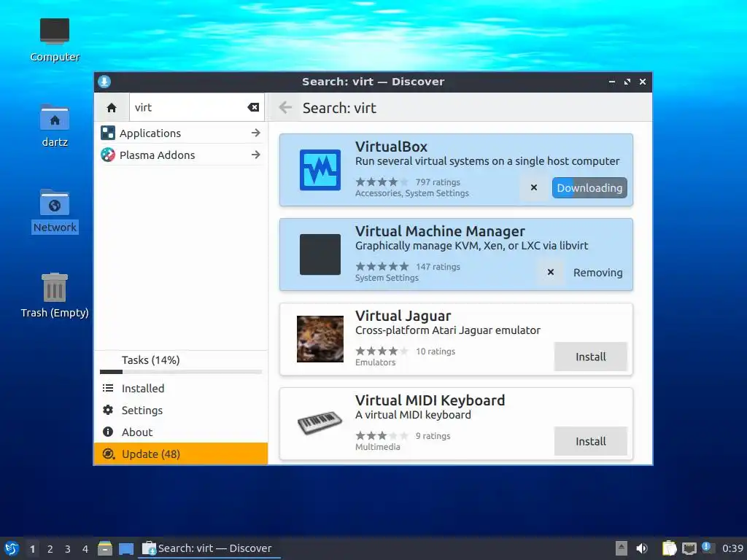
Task: Cancel the VirtualBox download
Action: pyautogui.click(x=534, y=187)
